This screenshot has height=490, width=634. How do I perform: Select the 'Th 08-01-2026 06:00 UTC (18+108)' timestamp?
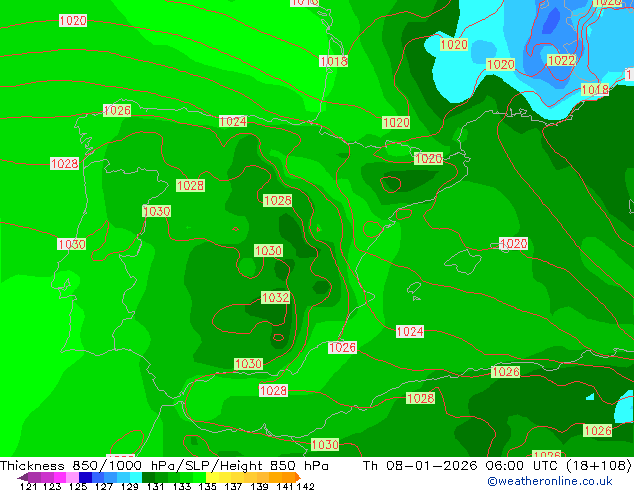click(497, 466)
